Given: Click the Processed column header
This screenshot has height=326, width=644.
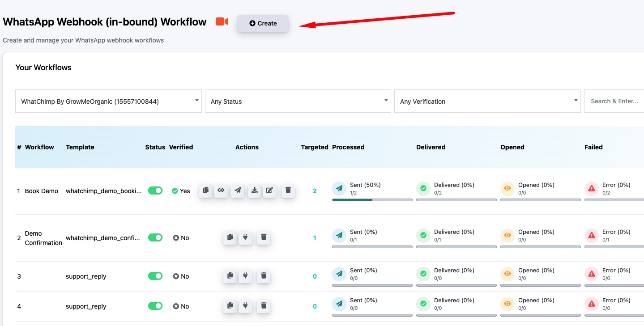Looking at the screenshot, I should coord(348,147).
